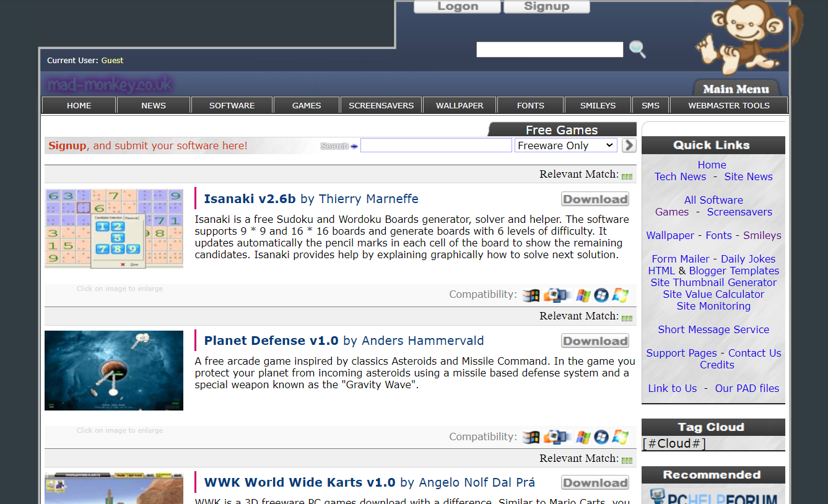Open the Form Mailer link

click(681, 259)
